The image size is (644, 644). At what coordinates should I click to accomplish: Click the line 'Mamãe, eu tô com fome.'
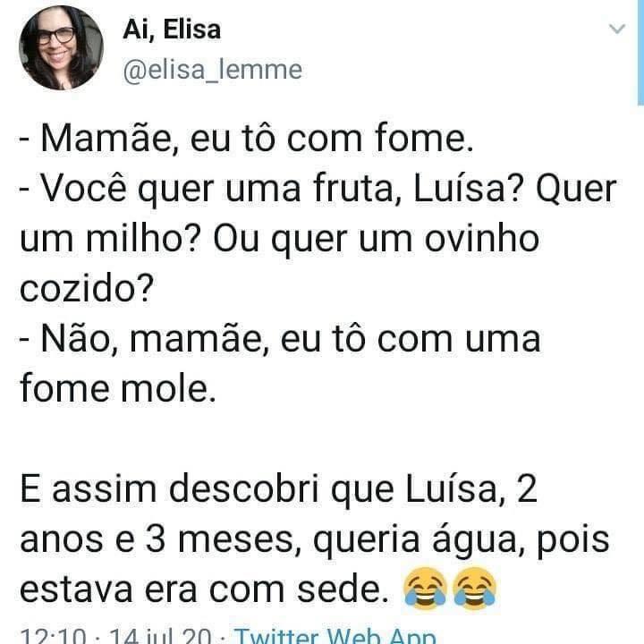[243, 140]
